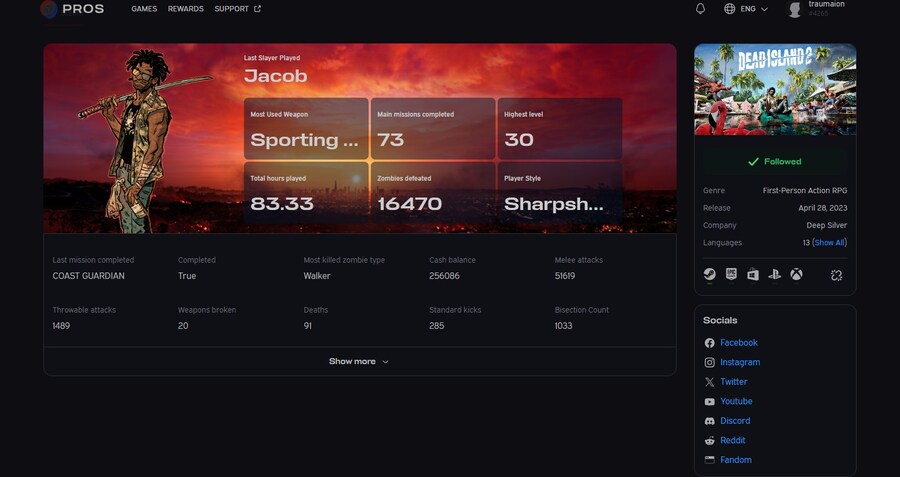The height and width of the screenshot is (477, 900).
Task: Click the First-Person Action RPG genre
Action: (x=805, y=191)
